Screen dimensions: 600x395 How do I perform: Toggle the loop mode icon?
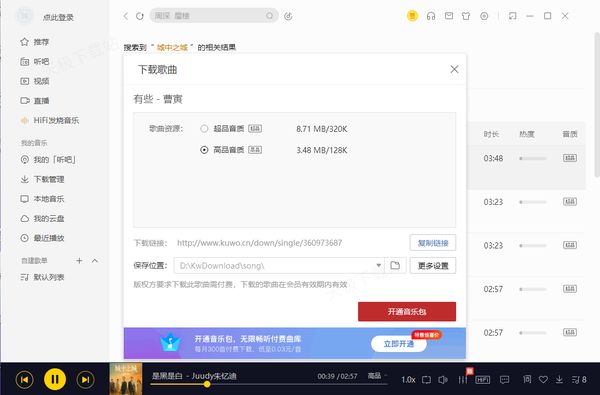(x=426, y=380)
